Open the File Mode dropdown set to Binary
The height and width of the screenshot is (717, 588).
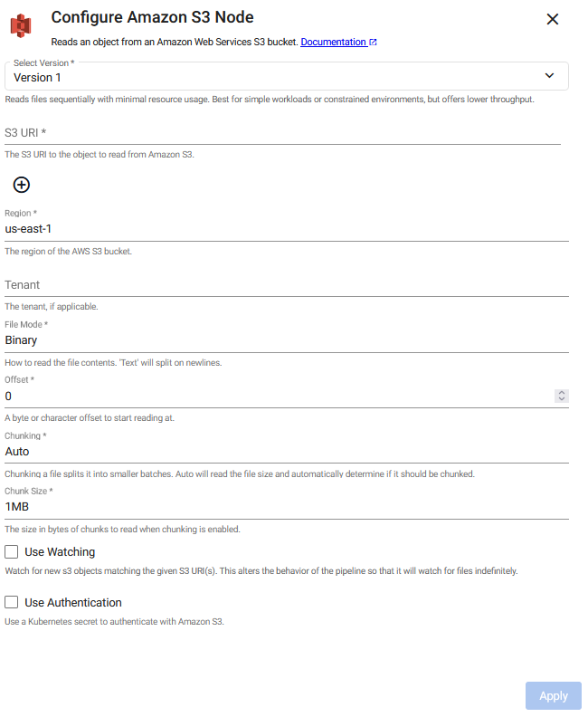(x=286, y=340)
